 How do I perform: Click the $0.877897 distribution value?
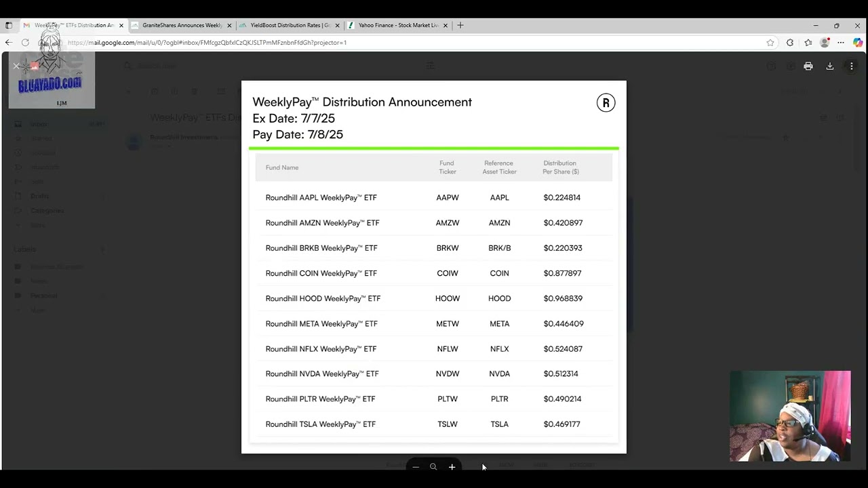tap(562, 273)
